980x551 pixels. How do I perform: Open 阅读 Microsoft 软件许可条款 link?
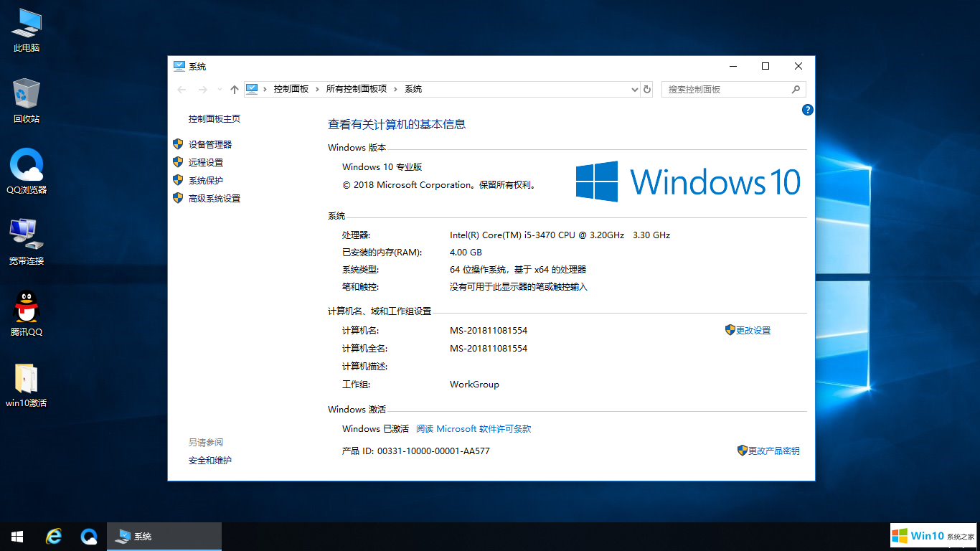pyautogui.click(x=473, y=428)
